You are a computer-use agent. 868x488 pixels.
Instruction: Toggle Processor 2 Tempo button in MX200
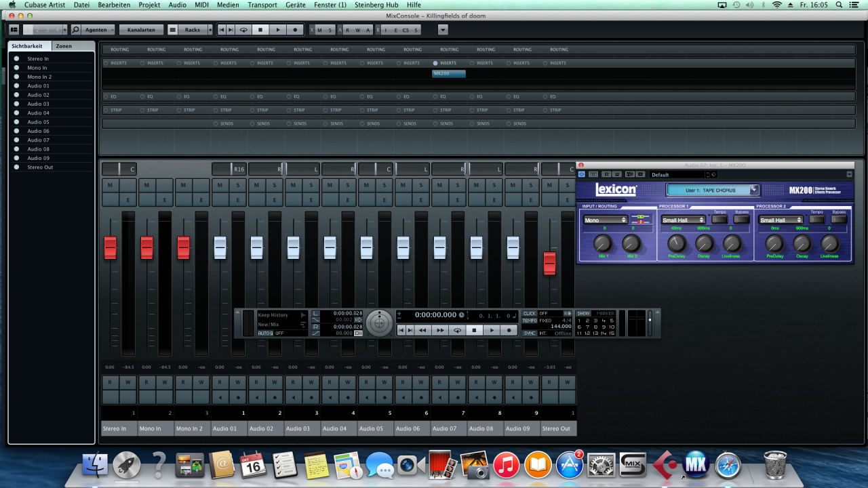point(817,220)
